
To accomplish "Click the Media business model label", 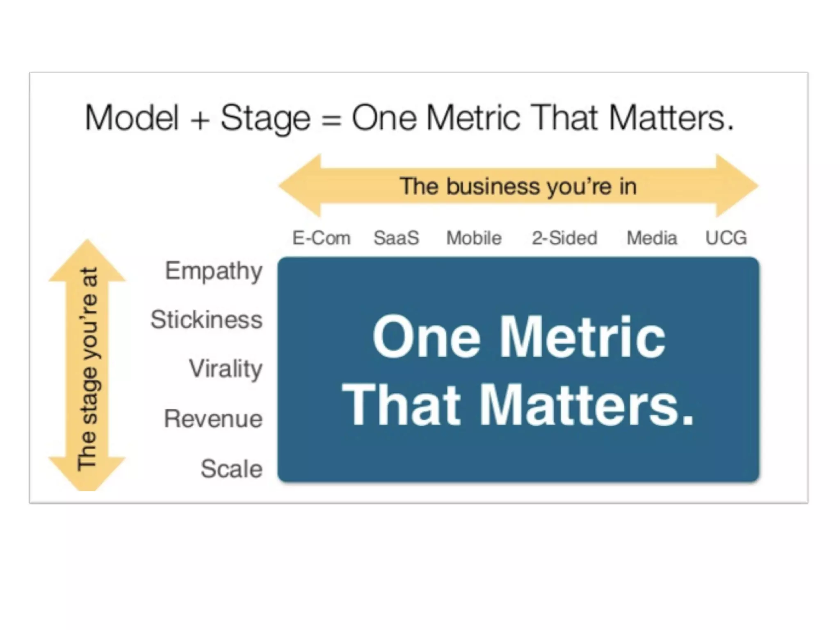I will tap(652, 238).
